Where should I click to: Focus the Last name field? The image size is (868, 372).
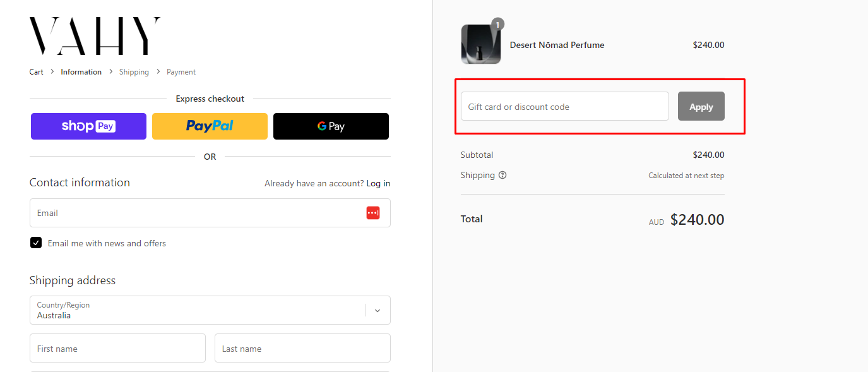(302, 348)
